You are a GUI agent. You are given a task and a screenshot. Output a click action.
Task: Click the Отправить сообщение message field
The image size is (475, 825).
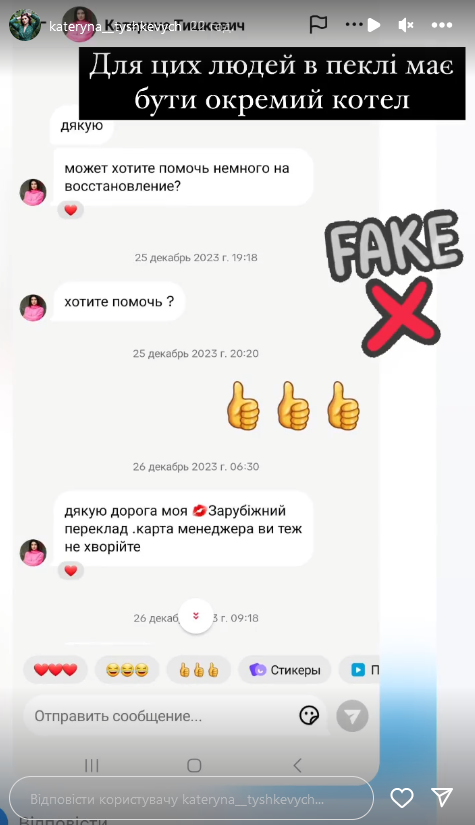coord(176,716)
